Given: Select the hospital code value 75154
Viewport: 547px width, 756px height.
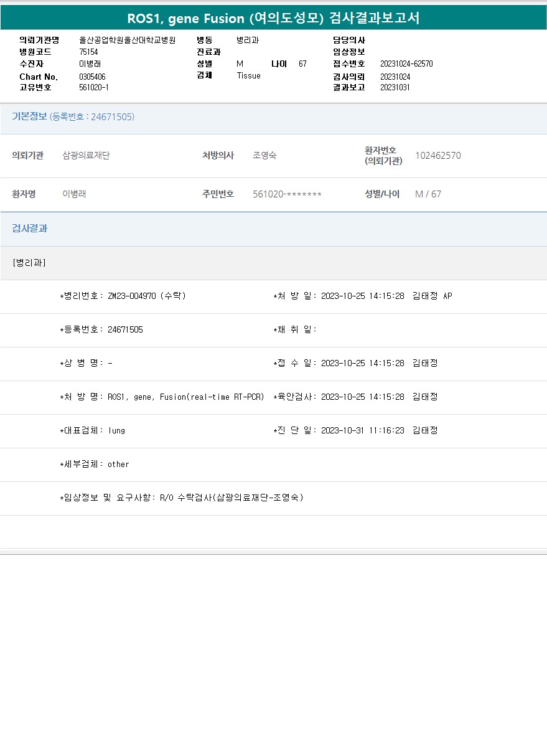Looking at the screenshot, I should (88, 52).
